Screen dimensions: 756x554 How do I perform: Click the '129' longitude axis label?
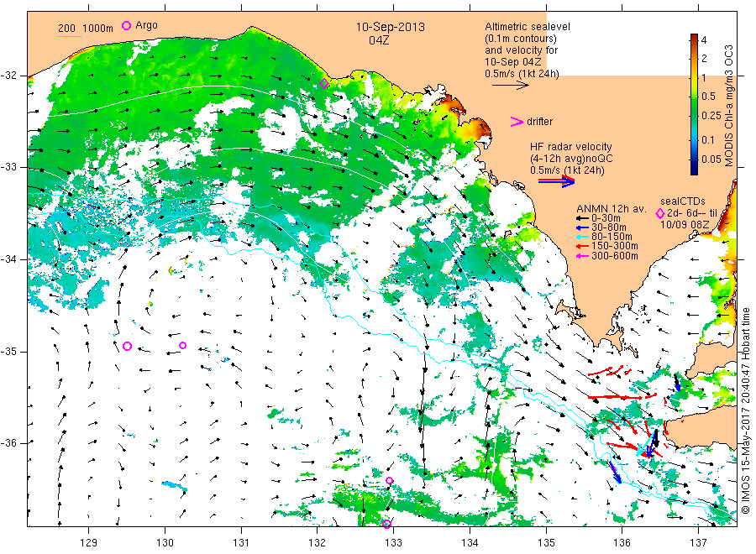tap(89, 543)
